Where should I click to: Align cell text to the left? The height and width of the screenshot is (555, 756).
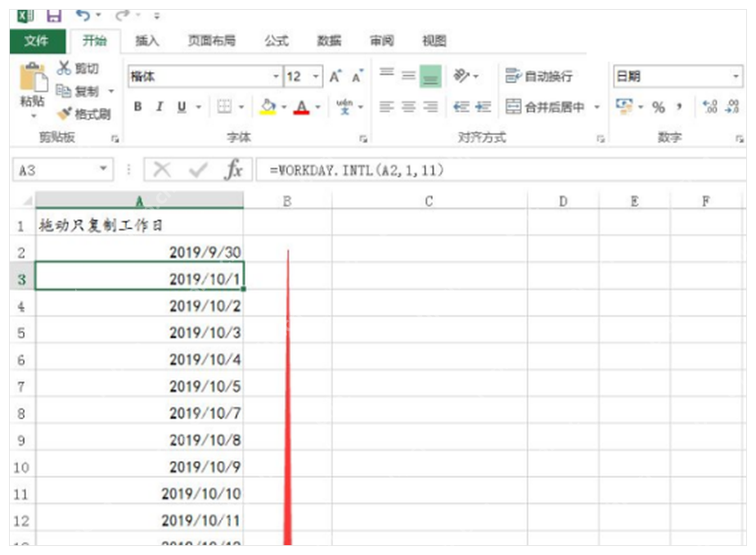[x=387, y=106]
